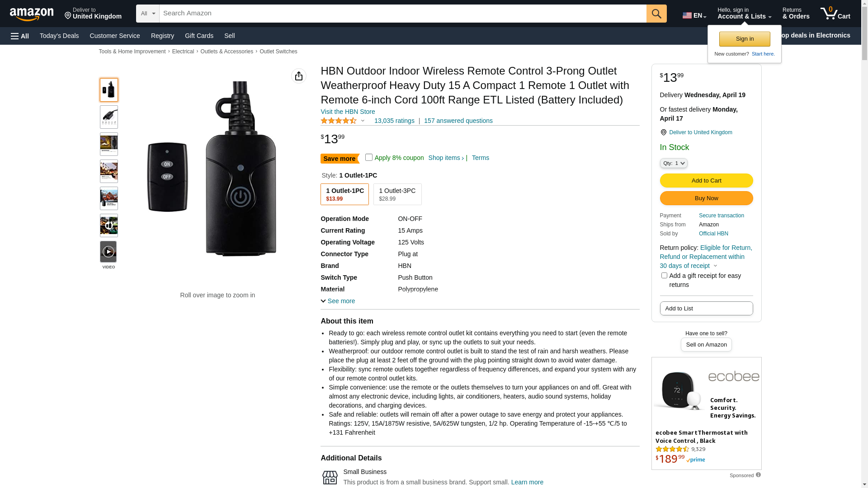This screenshot has width=868, height=488.
Task: Click the EN language flag selector
Action: click(694, 15)
